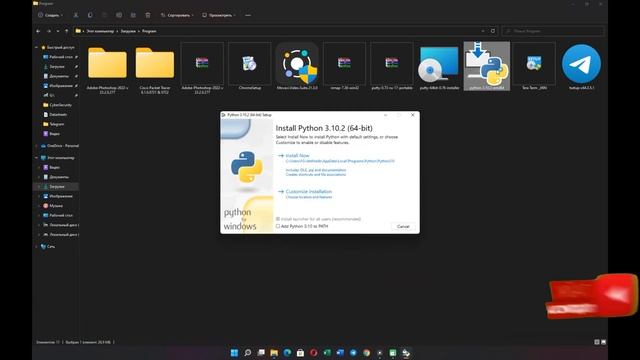Refresh the Program folder view
The width and height of the screenshot is (640, 360).
click(x=493, y=31)
